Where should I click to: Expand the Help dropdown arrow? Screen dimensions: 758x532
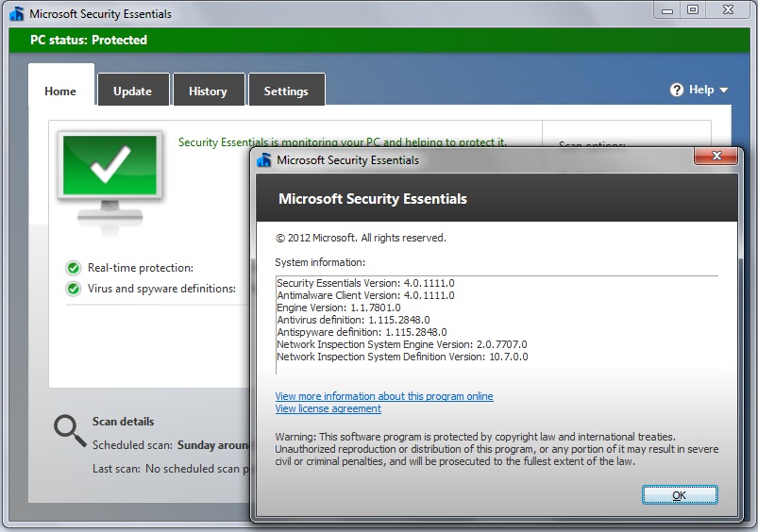(724, 91)
